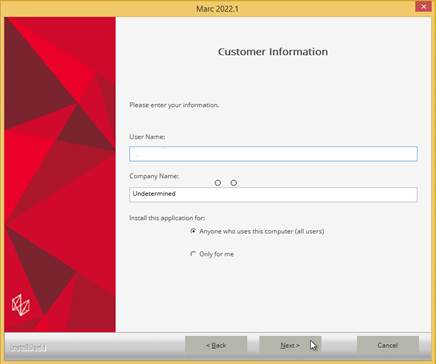Click the Marc 2022.1 title bar
This screenshot has width=436, height=364.
[217, 8]
